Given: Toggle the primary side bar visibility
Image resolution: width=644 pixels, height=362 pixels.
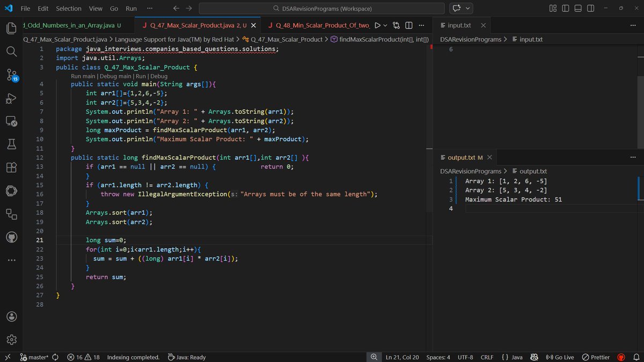Looking at the screenshot, I should click(566, 9).
